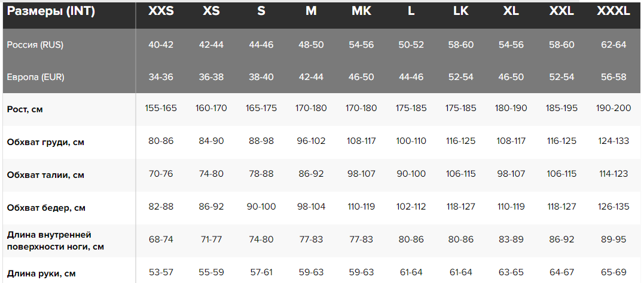Viewport: 644px width, 283px height.
Task: Click the Обхват бедер, см label
Action: pos(46,208)
